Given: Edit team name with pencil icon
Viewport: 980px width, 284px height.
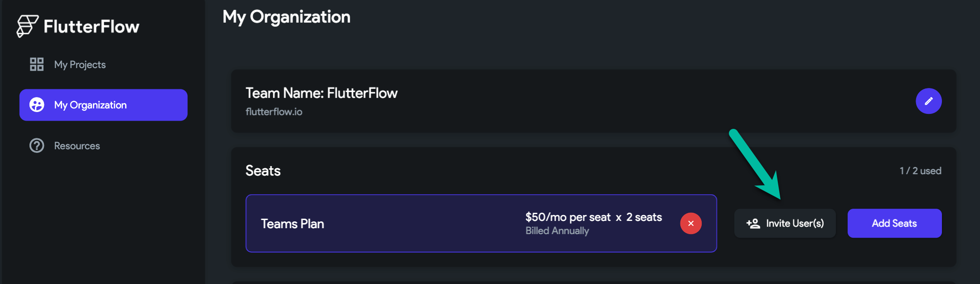Looking at the screenshot, I should tap(928, 101).
